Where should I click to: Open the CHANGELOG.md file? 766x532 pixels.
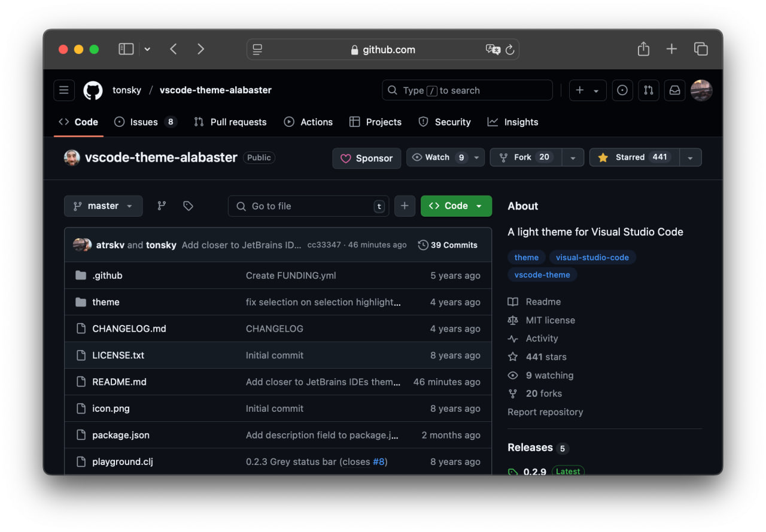[129, 329]
